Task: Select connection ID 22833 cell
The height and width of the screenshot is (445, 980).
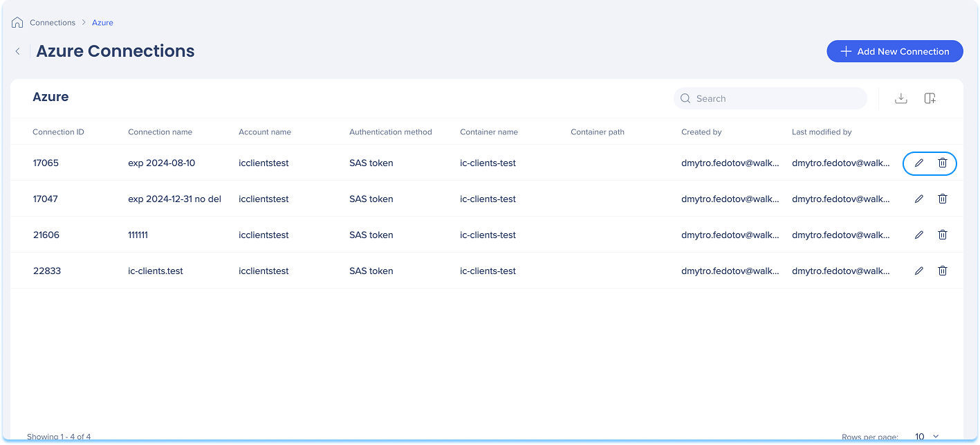Action: coord(47,271)
